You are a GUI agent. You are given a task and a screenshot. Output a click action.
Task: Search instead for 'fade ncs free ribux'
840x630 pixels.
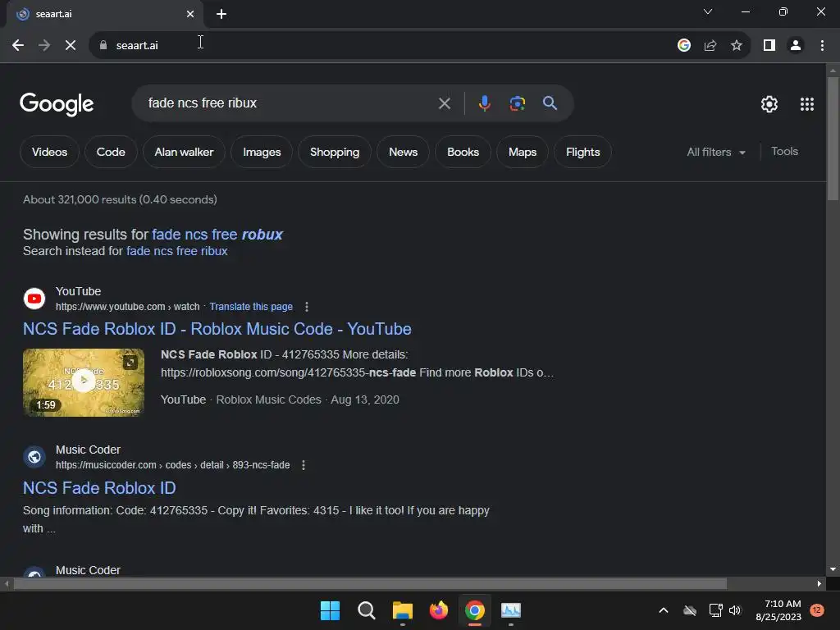coord(177,251)
